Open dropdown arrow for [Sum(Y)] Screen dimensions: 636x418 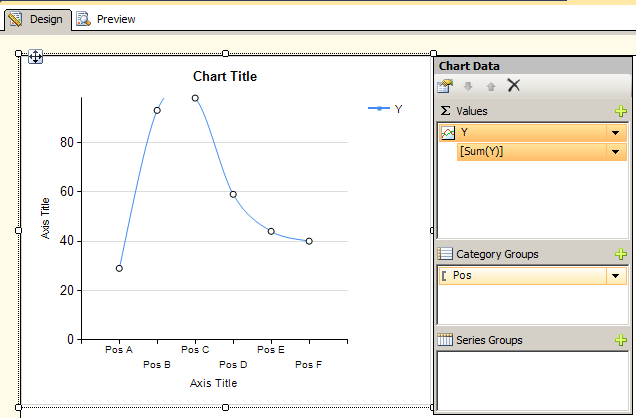(x=615, y=152)
